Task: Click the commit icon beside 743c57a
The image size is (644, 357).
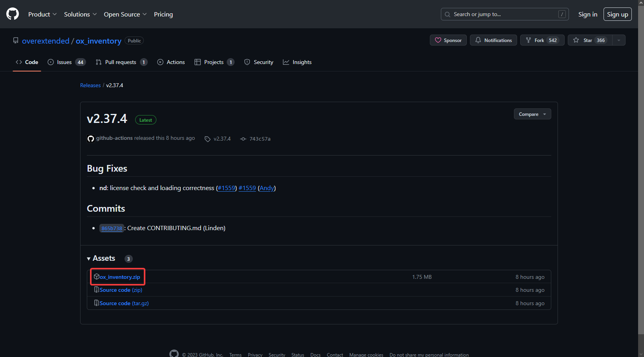Action: click(x=243, y=139)
